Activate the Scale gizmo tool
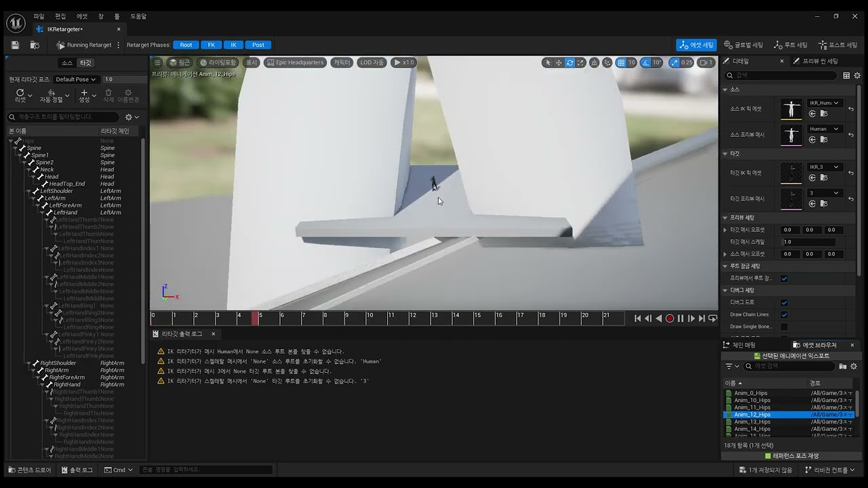The height and width of the screenshot is (488, 868). click(x=580, y=62)
